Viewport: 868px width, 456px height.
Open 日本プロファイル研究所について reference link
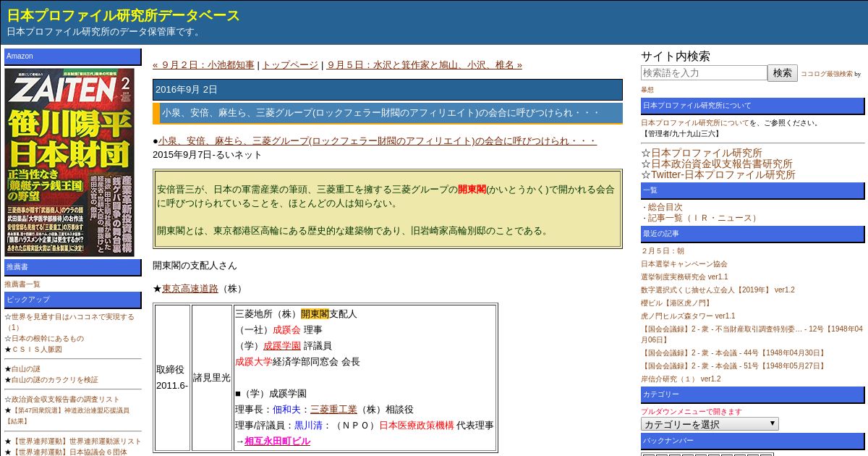pos(695,123)
